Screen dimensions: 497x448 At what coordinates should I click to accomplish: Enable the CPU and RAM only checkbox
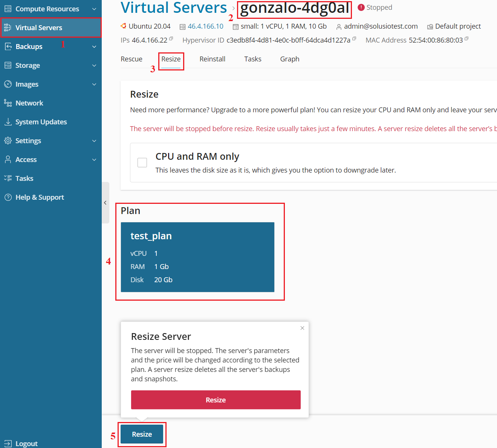tap(142, 162)
